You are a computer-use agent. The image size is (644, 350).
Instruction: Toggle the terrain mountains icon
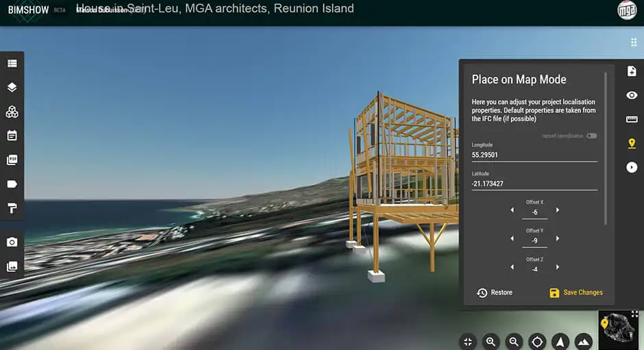(583, 342)
